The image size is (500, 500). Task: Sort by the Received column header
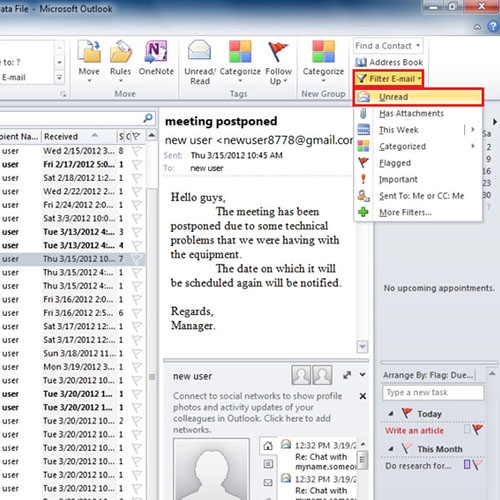pyautogui.click(x=79, y=136)
